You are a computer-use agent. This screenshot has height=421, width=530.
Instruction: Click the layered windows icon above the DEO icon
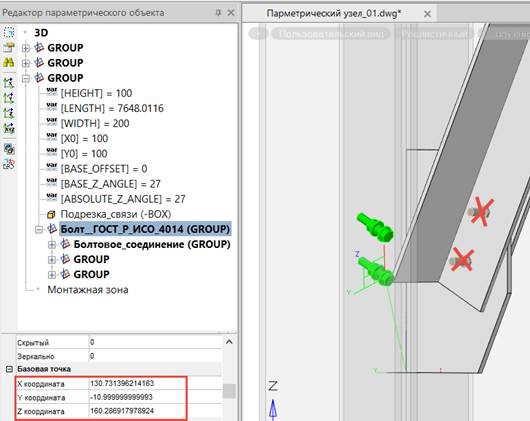9,149
